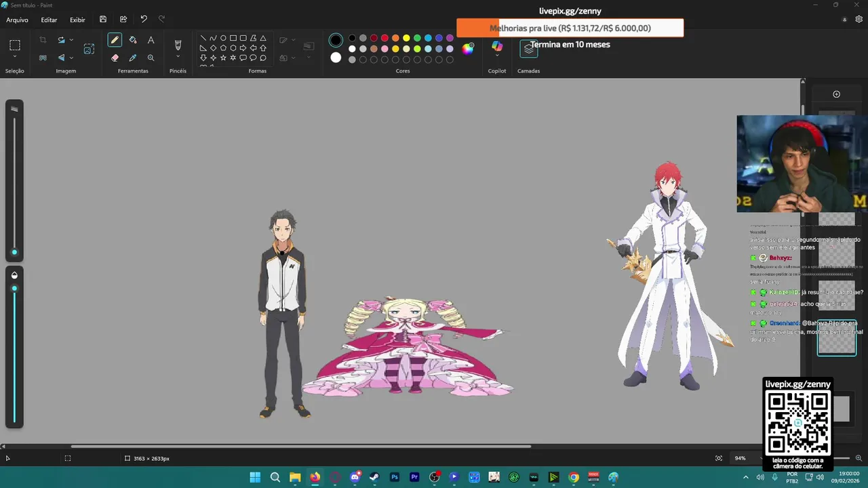This screenshot has width=868, height=488.
Task: Open Photoshop from the taskbar
Action: point(395,477)
